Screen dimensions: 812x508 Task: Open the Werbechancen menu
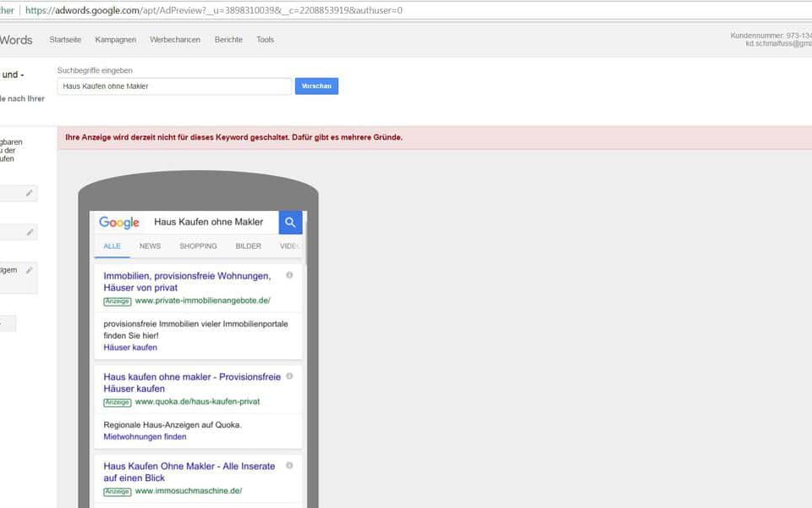coord(175,40)
